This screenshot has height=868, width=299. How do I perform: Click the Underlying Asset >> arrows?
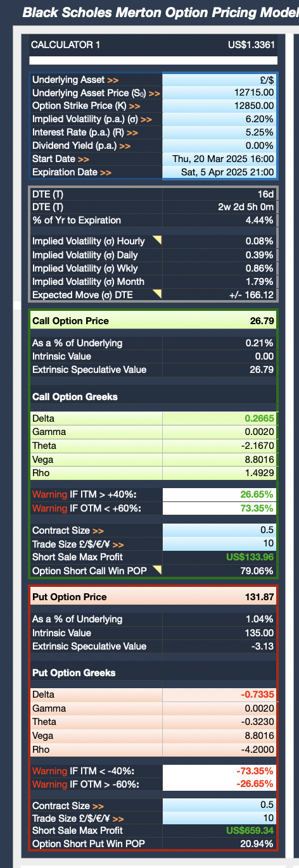113,80
